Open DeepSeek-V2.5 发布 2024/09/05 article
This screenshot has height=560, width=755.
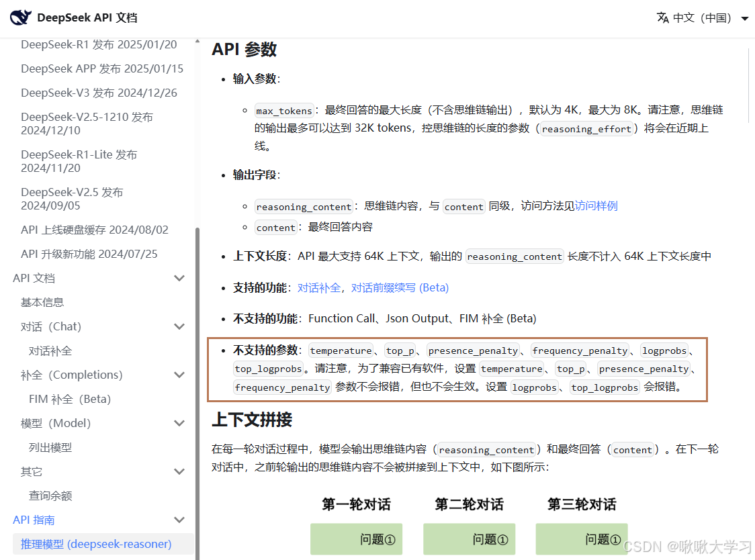72,199
